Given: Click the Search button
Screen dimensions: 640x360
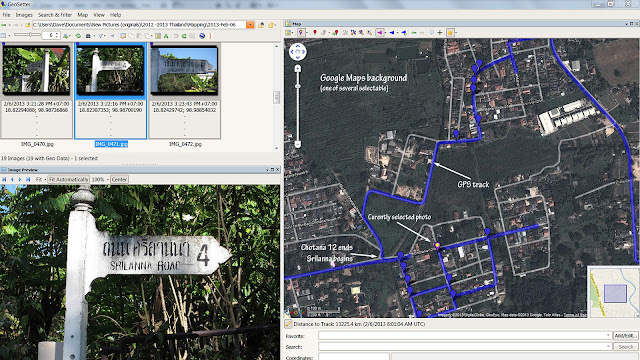Looking at the screenshot, I should pos(625,347).
